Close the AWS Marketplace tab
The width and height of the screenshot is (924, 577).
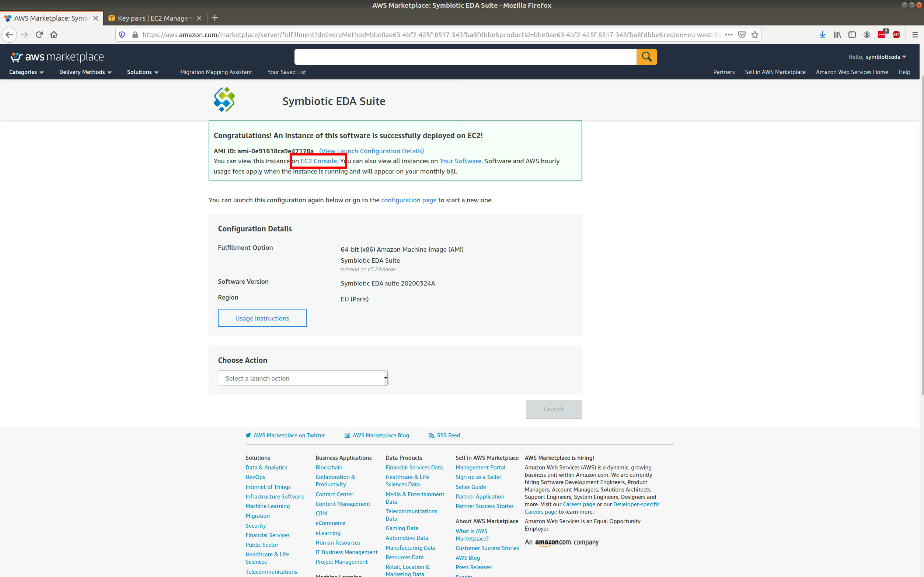(x=96, y=18)
